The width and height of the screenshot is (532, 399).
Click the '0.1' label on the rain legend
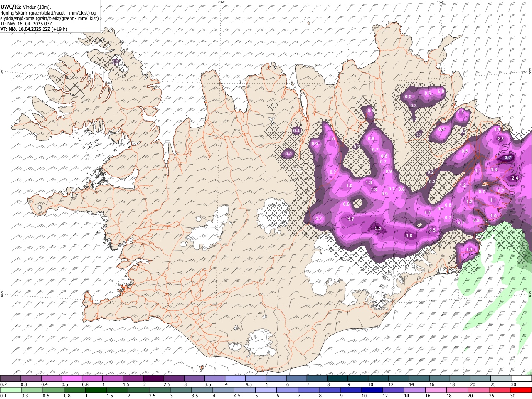[3, 396]
